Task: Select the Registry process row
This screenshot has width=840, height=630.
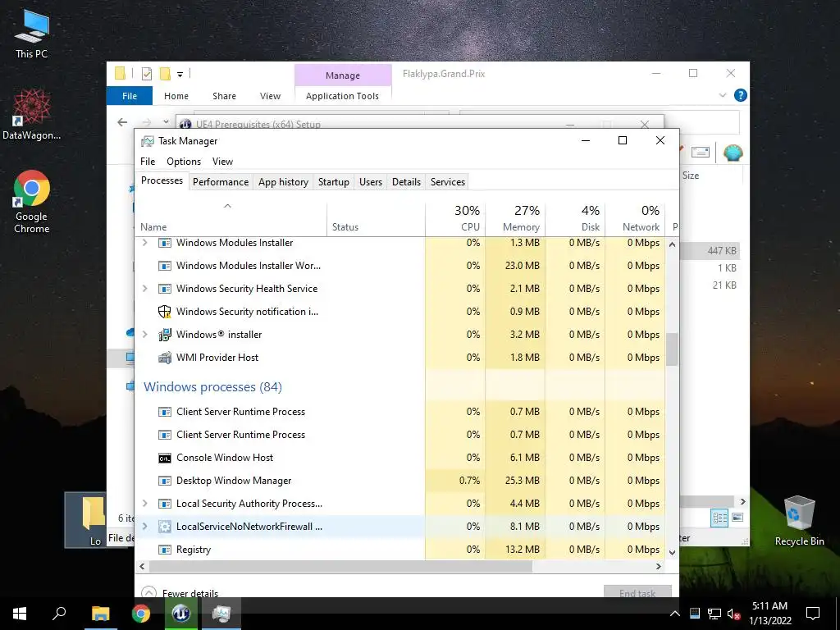Action: (400, 550)
